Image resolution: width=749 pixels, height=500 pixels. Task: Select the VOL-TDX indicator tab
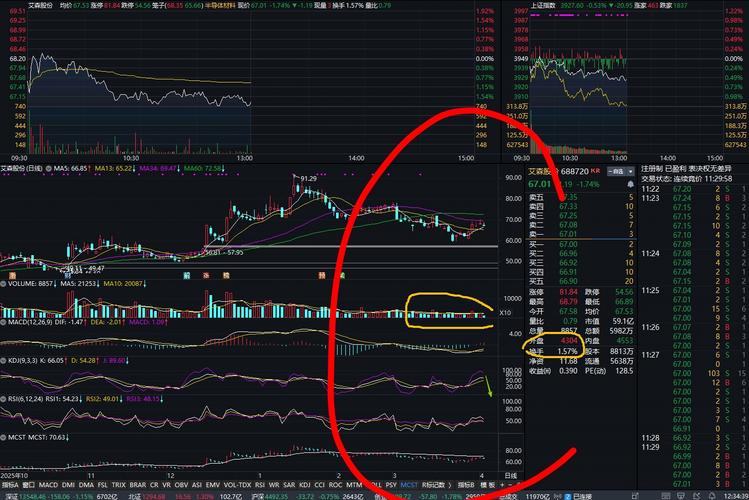pyautogui.click(x=237, y=485)
